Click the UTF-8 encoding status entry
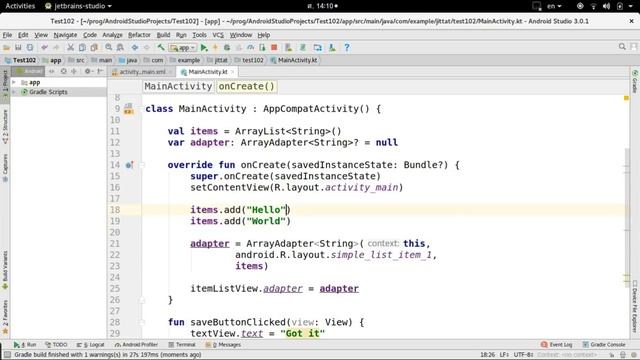 pos(523,355)
